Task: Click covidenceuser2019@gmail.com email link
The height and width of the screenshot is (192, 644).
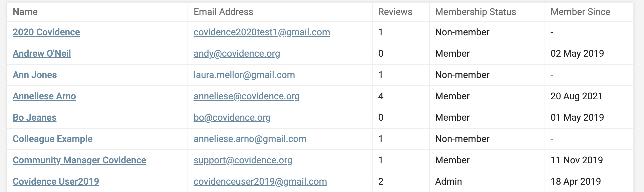Action: pyautogui.click(x=260, y=182)
